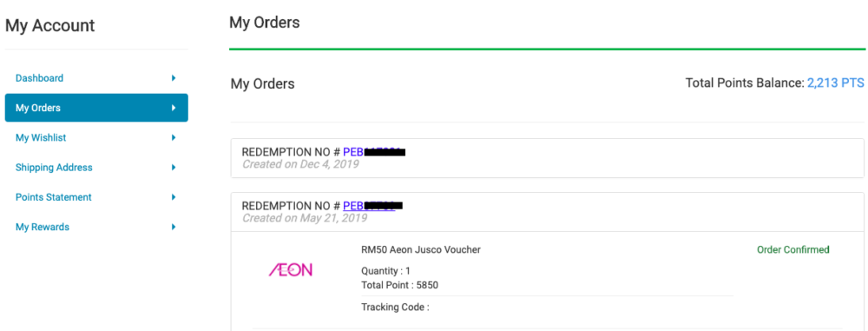
Task: View the Points Statement page
Action: pos(96,197)
